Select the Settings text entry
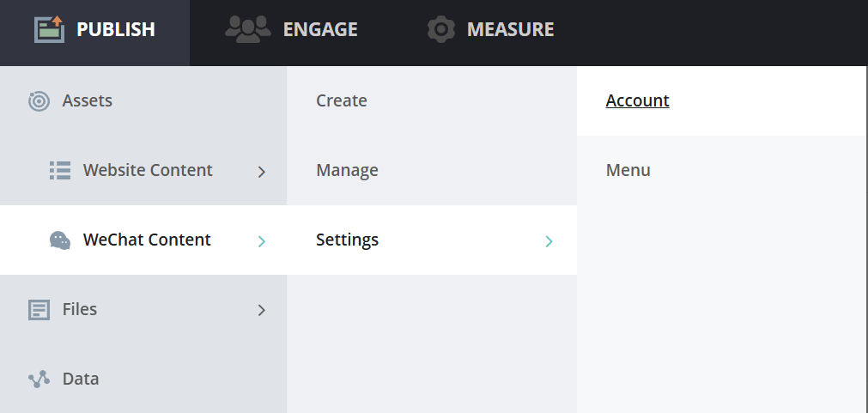The image size is (868, 413). coord(347,240)
